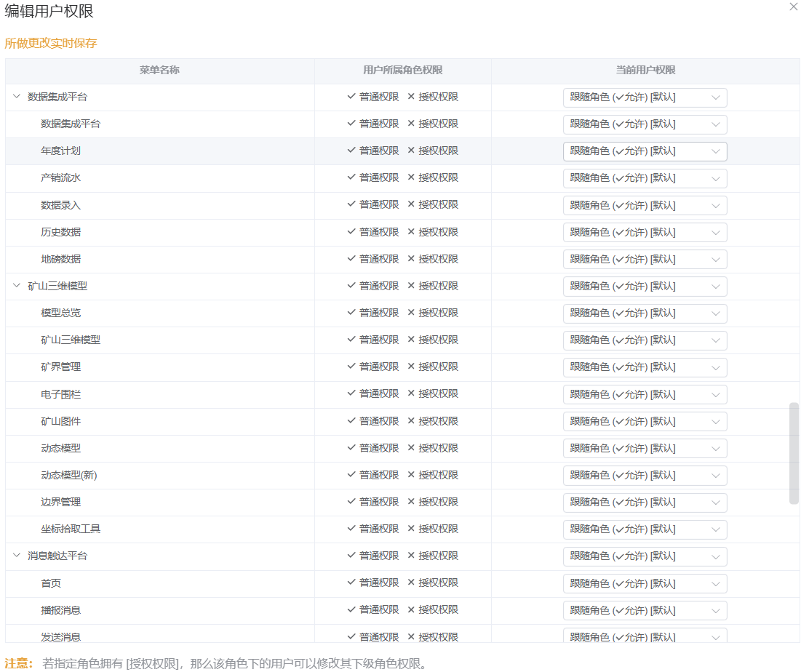The image size is (801, 672).
Task: Click dropdown arrow in 模型总览 row
Action: [x=715, y=313]
